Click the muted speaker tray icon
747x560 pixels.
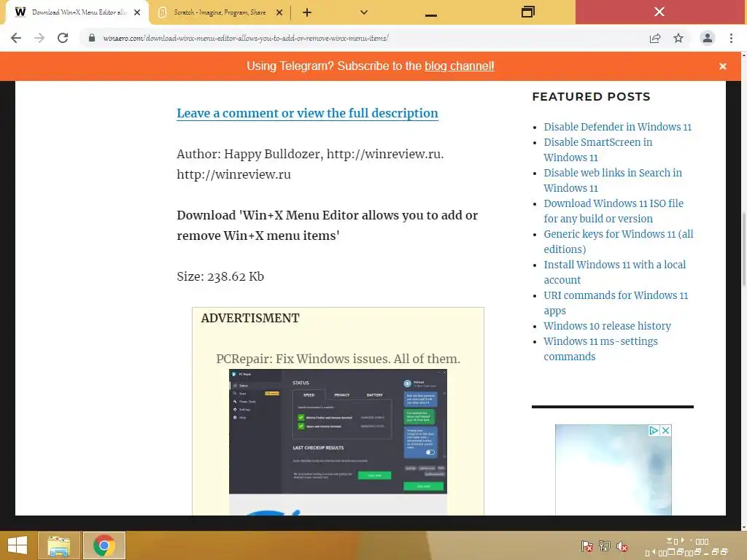(622, 546)
